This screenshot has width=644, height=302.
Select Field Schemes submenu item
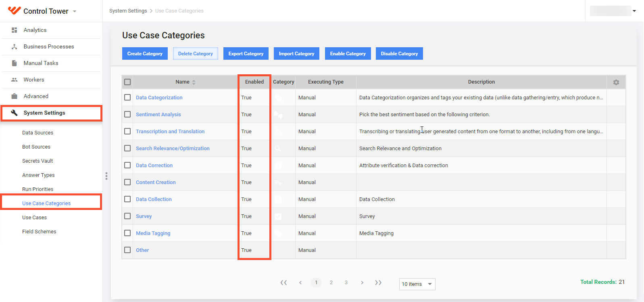click(39, 231)
